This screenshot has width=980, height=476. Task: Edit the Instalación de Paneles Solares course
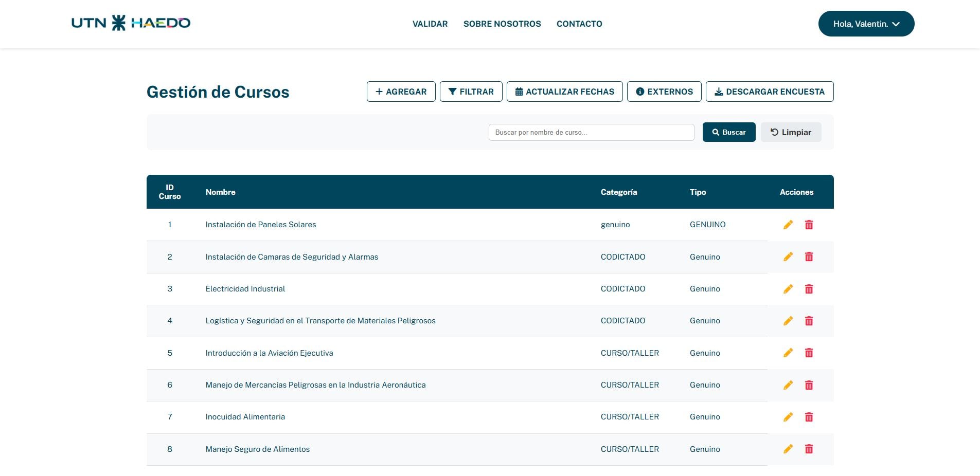click(x=788, y=225)
